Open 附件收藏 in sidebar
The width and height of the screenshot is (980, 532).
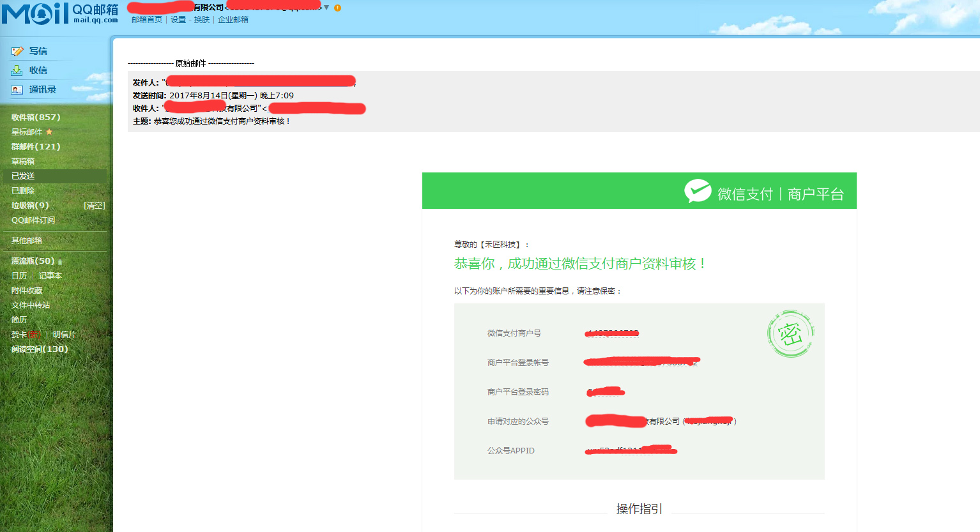pyautogui.click(x=27, y=291)
